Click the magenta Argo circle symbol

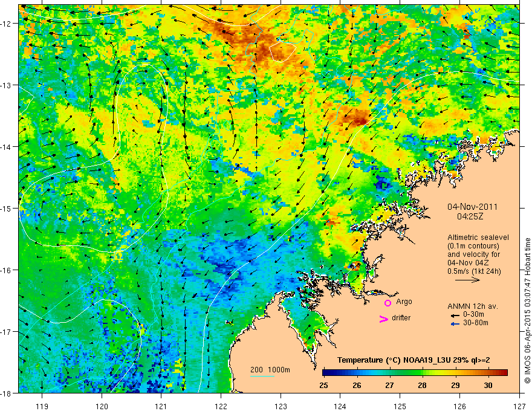(x=388, y=303)
